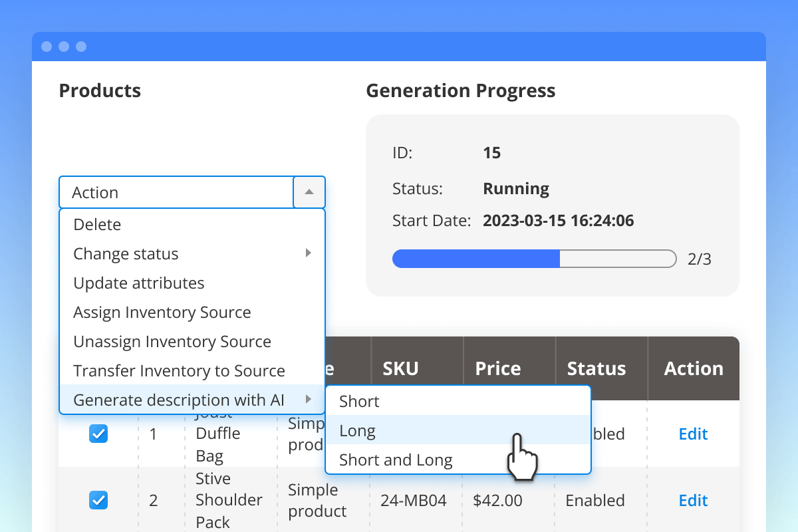Select Assign Inventory Source option
The image size is (798, 532).
[162, 313]
